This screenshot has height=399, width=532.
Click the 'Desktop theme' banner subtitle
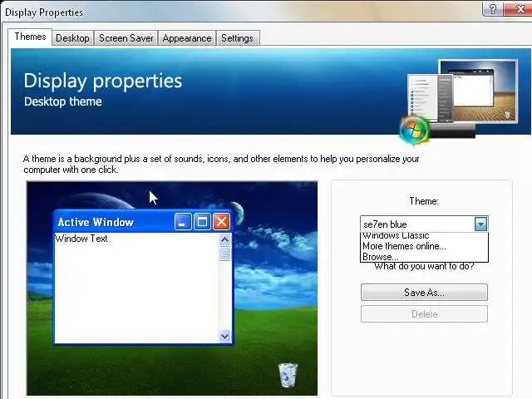click(63, 101)
